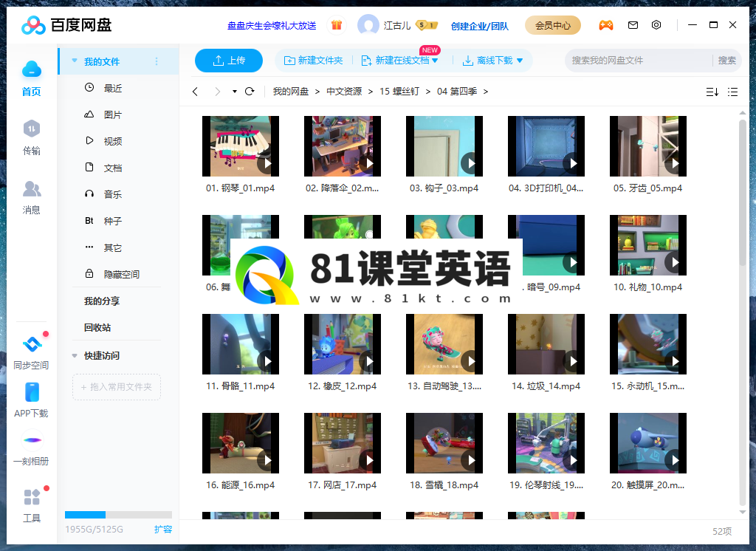756x551 pixels.
Task: Open the 我的文件 more options dots
Action: pos(157,61)
